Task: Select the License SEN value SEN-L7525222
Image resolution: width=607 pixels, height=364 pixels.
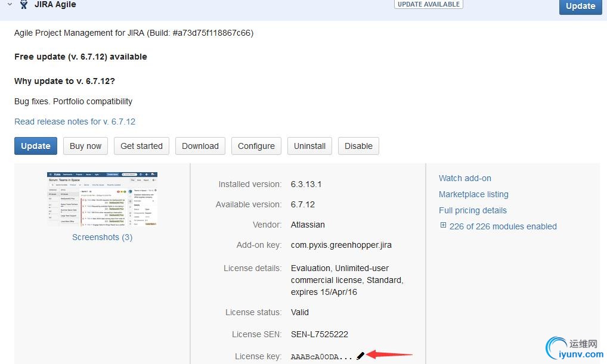Action: [x=320, y=334]
